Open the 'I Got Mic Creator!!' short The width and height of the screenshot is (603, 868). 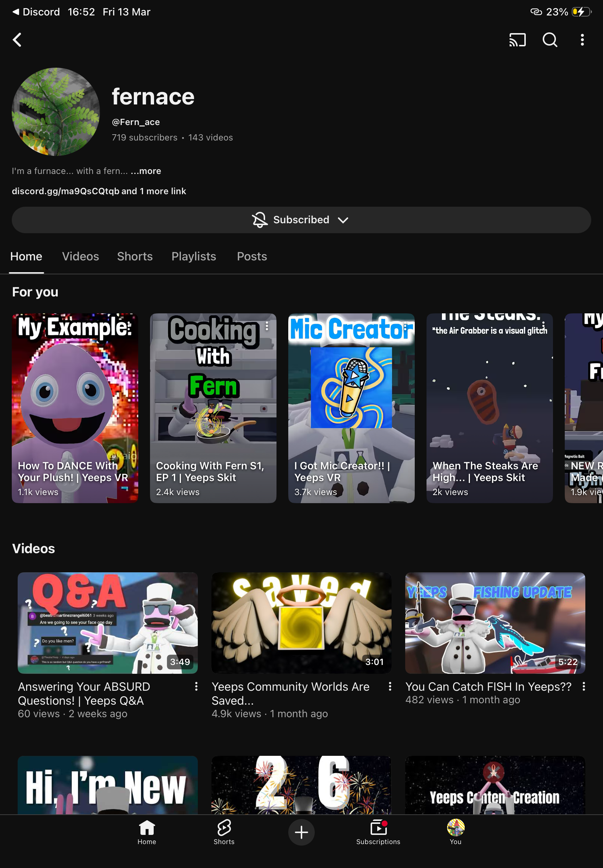pos(352,408)
